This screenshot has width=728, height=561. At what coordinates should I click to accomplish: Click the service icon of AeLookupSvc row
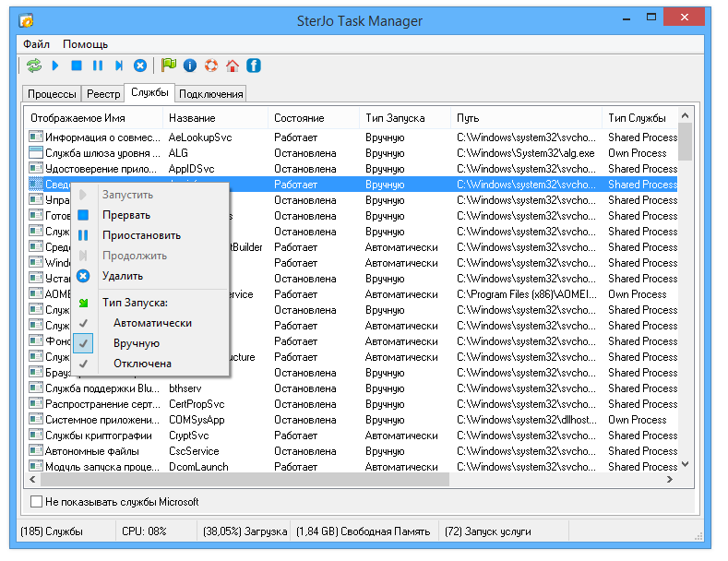click(x=36, y=137)
